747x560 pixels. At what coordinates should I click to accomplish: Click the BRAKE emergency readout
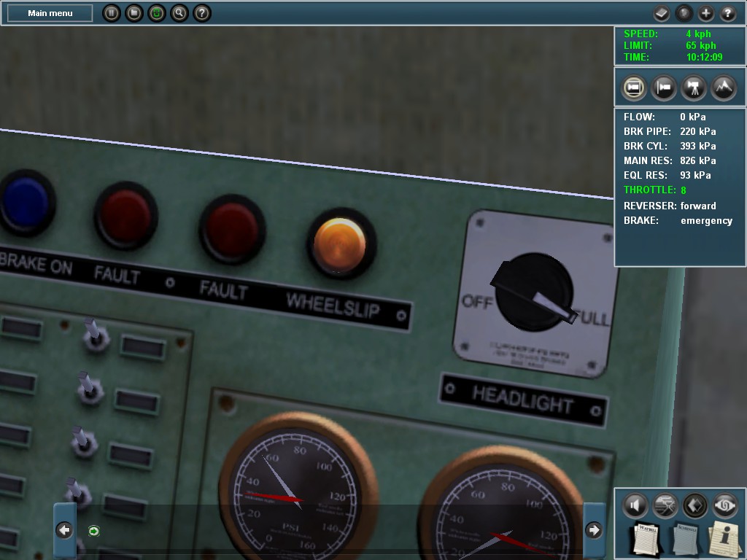coord(678,220)
